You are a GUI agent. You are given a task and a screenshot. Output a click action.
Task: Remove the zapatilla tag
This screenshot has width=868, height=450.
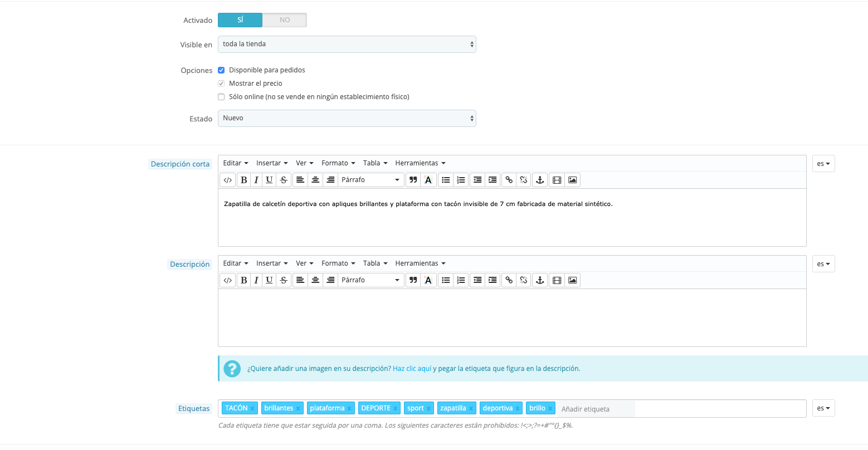[x=471, y=409]
